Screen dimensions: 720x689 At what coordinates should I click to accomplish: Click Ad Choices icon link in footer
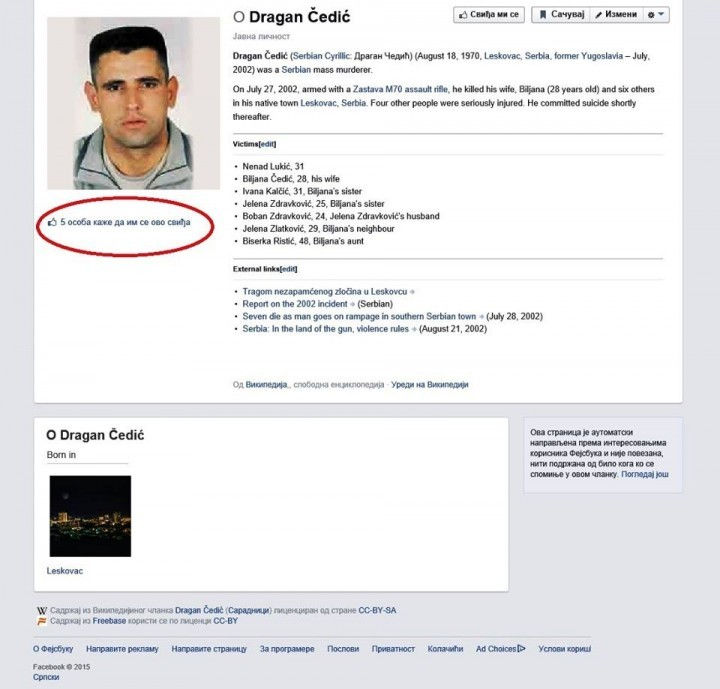[x=501, y=649]
